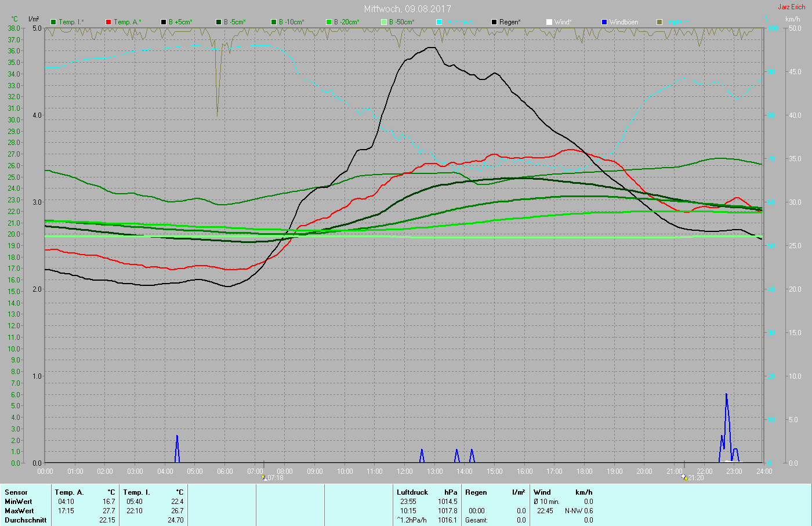Viewport: 812px width, 526px height.
Task: Click the B -50cm legend square
Action: 384,22
